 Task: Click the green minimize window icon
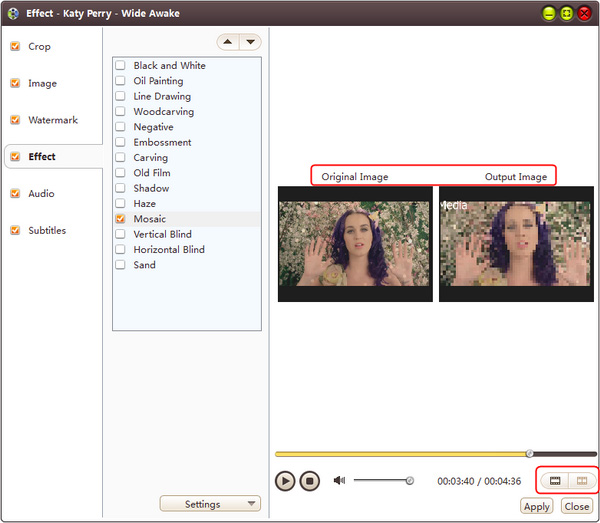point(549,13)
